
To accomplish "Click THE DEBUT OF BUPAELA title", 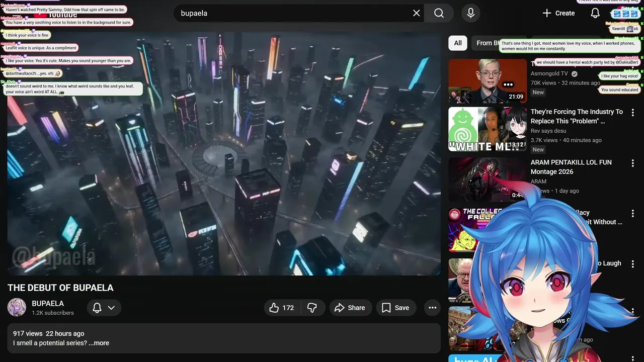I will (60, 288).
